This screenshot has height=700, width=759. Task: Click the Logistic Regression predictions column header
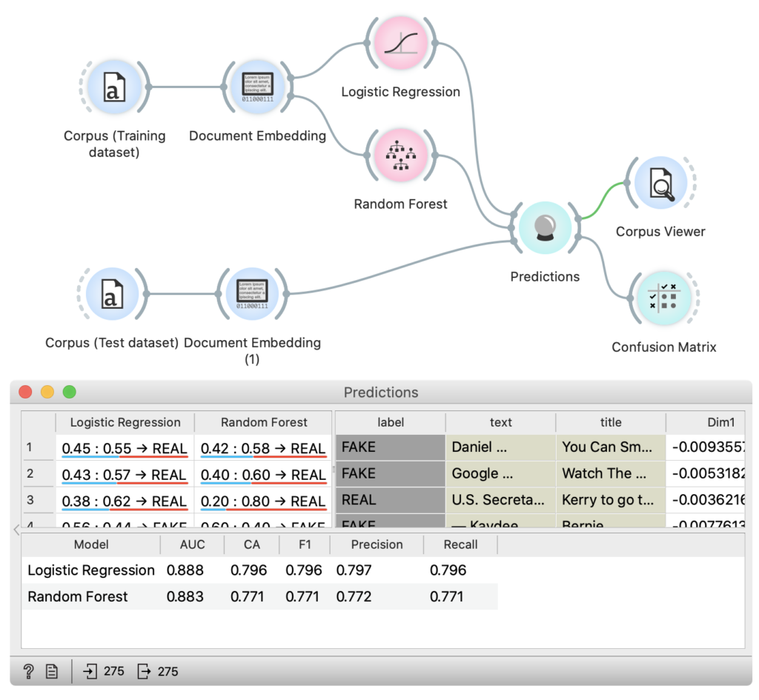coord(125,422)
